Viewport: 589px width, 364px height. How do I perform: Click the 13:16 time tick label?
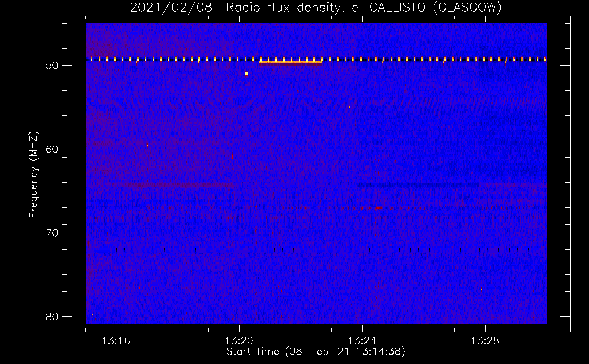click(116, 341)
